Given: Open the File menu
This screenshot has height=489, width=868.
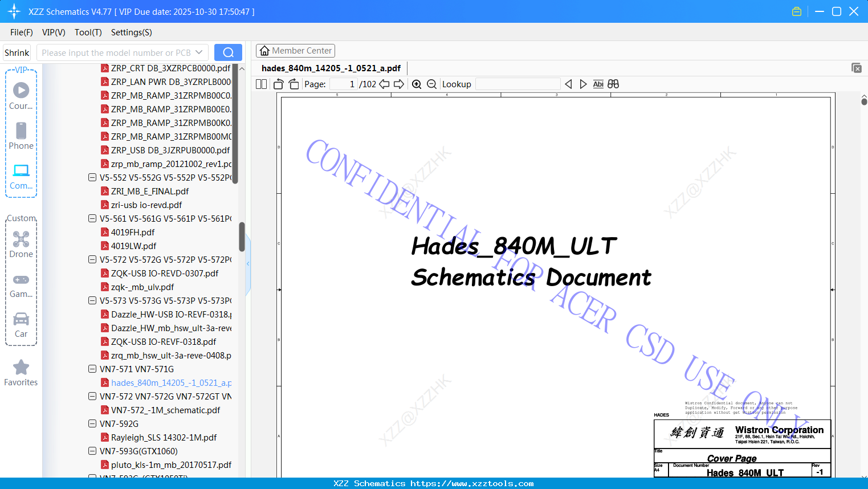Looking at the screenshot, I should tap(21, 32).
